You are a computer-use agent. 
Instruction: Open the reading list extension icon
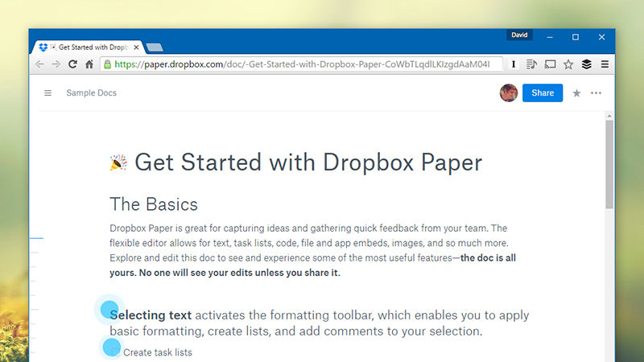[531, 64]
